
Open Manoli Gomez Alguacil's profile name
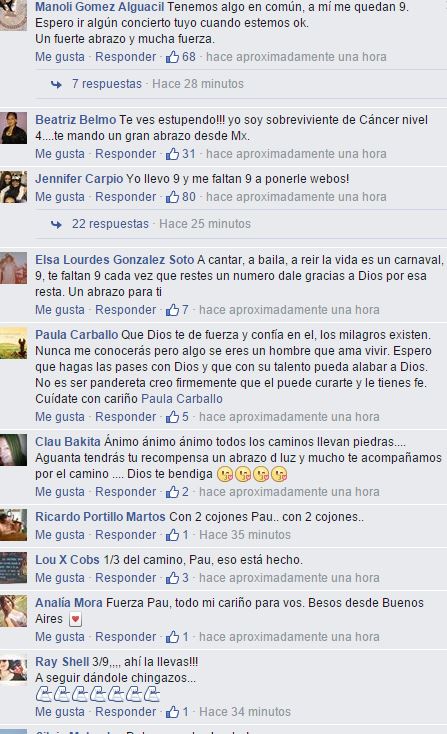(x=100, y=7)
